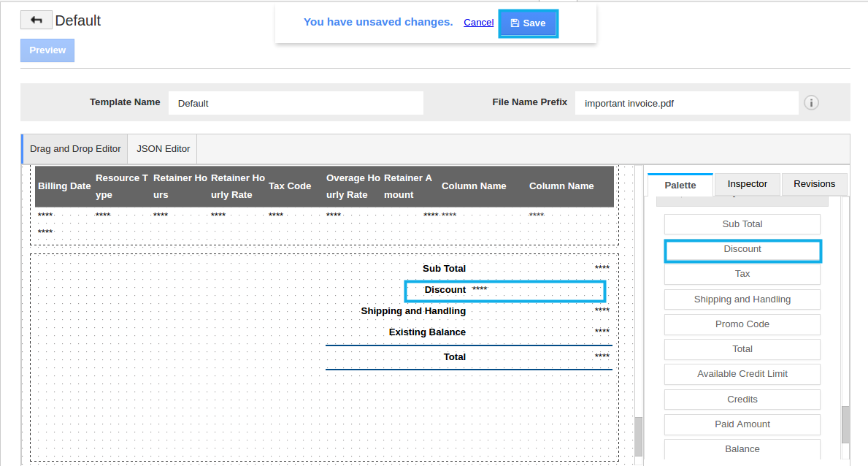This screenshot has height=466, width=868.
Task: Switch to the Drag and Drop Editor tab
Action: point(75,148)
